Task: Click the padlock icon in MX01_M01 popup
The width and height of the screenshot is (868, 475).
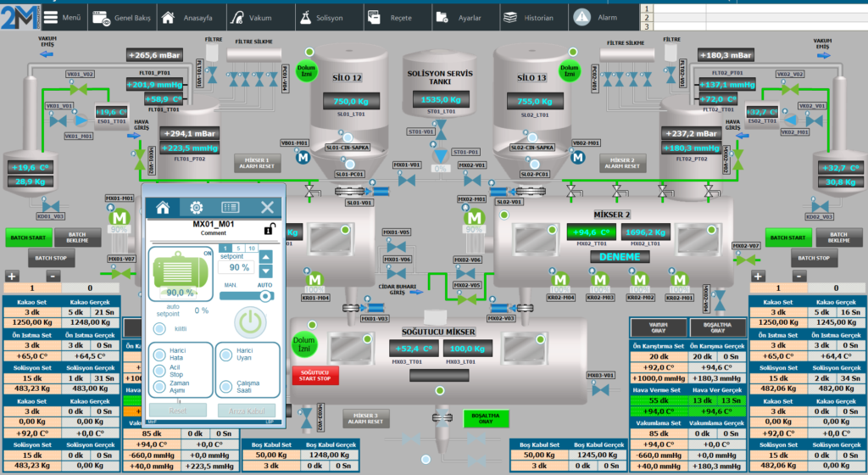Action: pyautogui.click(x=269, y=229)
